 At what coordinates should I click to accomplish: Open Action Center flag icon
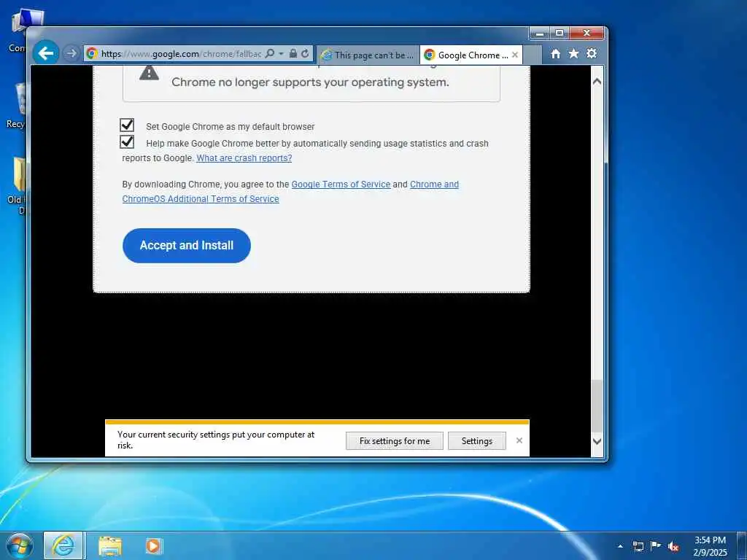click(656, 545)
